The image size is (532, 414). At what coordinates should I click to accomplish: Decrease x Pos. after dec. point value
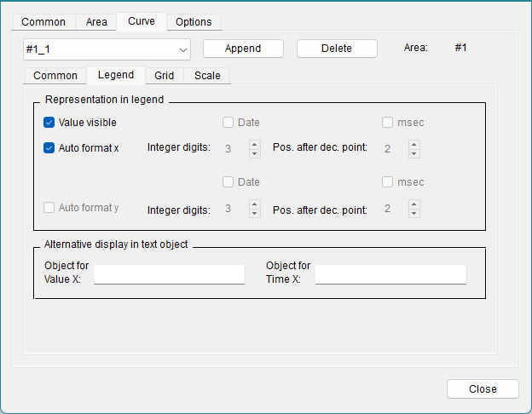click(x=413, y=153)
